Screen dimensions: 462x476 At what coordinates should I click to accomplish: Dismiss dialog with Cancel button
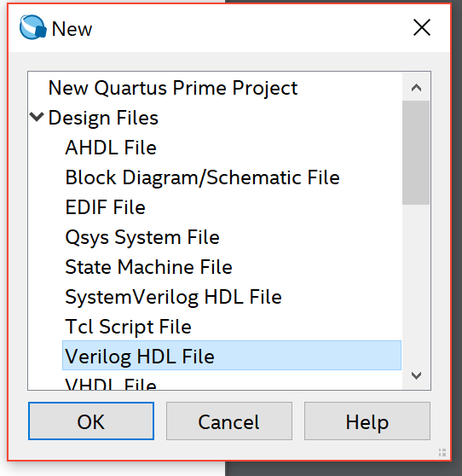pos(229,421)
